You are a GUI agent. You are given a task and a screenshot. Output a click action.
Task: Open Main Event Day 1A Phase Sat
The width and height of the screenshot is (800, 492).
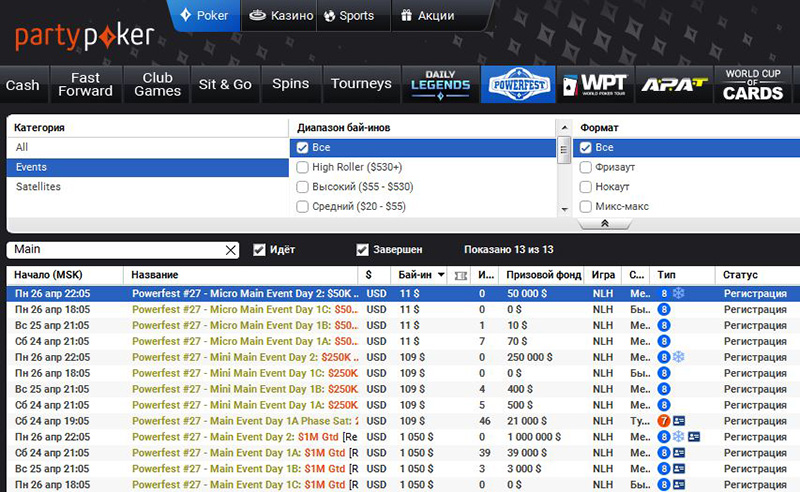click(x=404, y=421)
